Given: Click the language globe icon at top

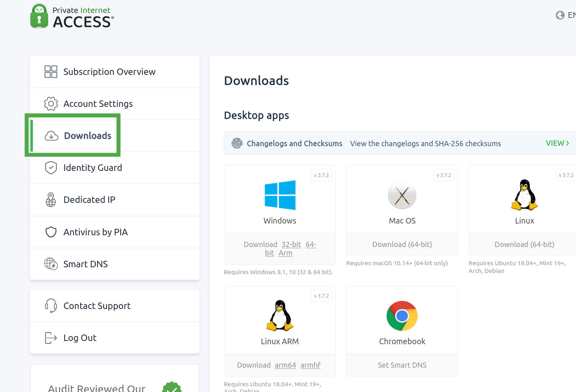Looking at the screenshot, I should click(x=560, y=15).
